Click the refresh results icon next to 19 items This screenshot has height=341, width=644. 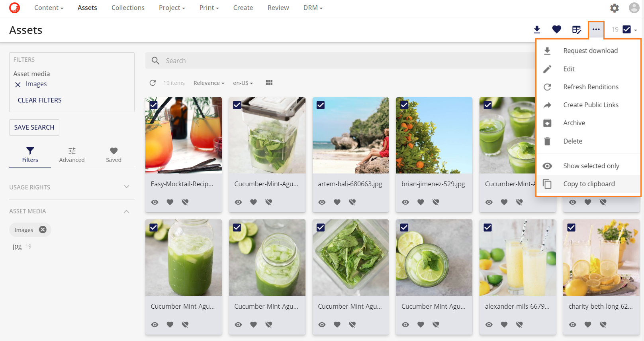(x=153, y=83)
